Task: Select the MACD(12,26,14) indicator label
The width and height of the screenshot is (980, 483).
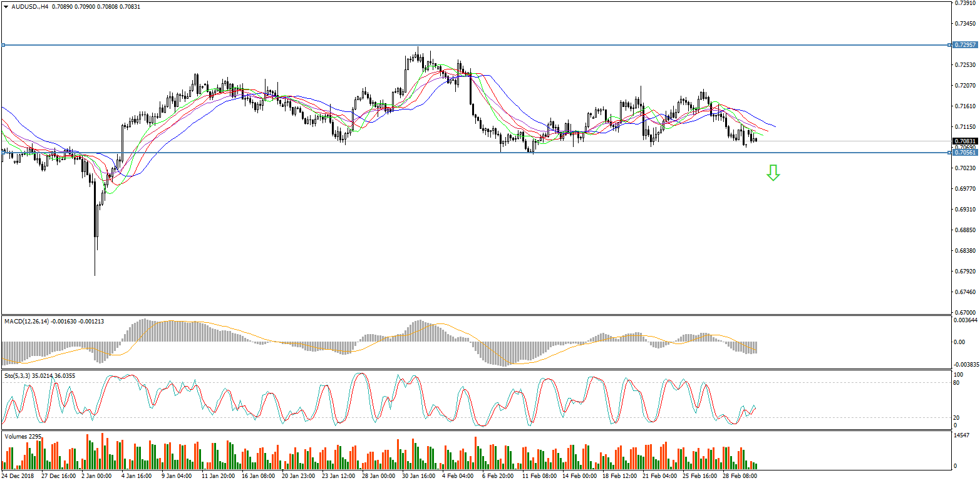Action: [27, 321]
